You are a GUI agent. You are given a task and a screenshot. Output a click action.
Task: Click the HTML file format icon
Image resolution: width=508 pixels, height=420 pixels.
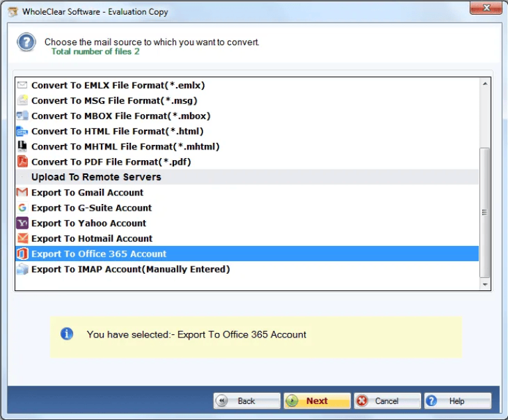tap(22, 131)
